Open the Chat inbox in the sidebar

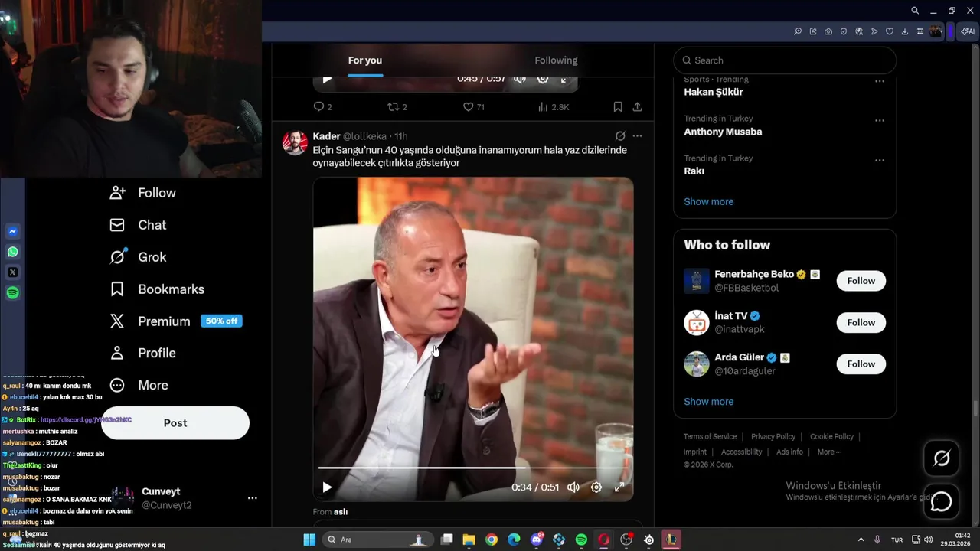138,225
